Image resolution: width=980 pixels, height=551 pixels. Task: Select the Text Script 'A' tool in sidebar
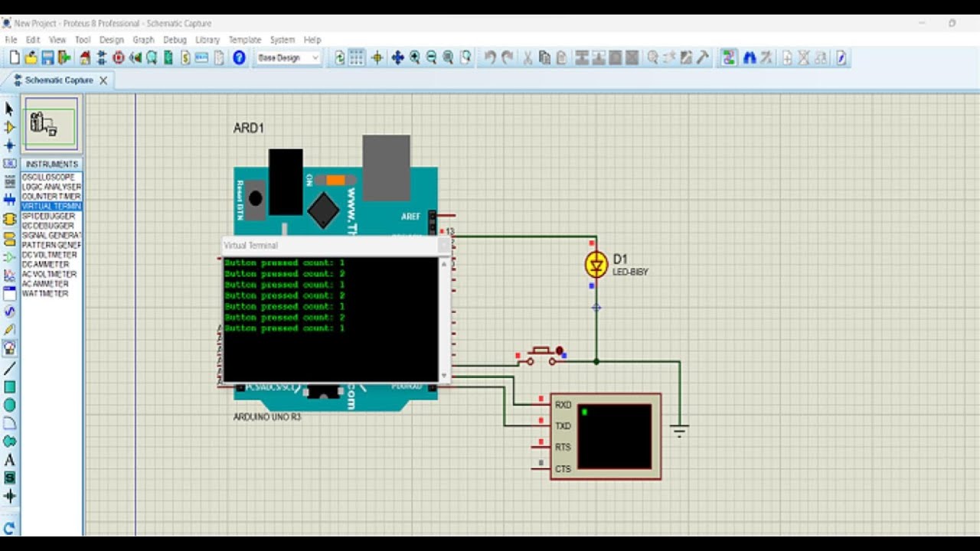click(x=9, y=460)
